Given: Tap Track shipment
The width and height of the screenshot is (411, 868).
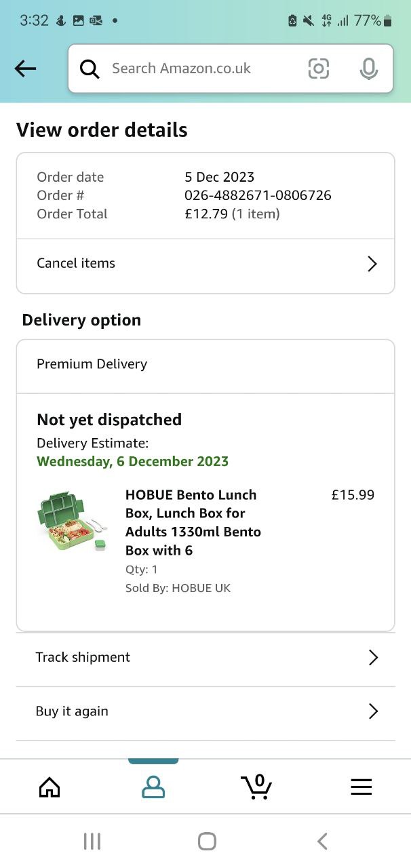Looking at the screenshot, I should coord(83,657).
